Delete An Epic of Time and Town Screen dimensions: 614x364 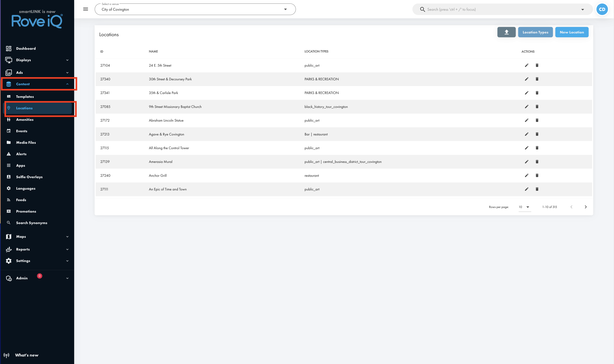537,189
